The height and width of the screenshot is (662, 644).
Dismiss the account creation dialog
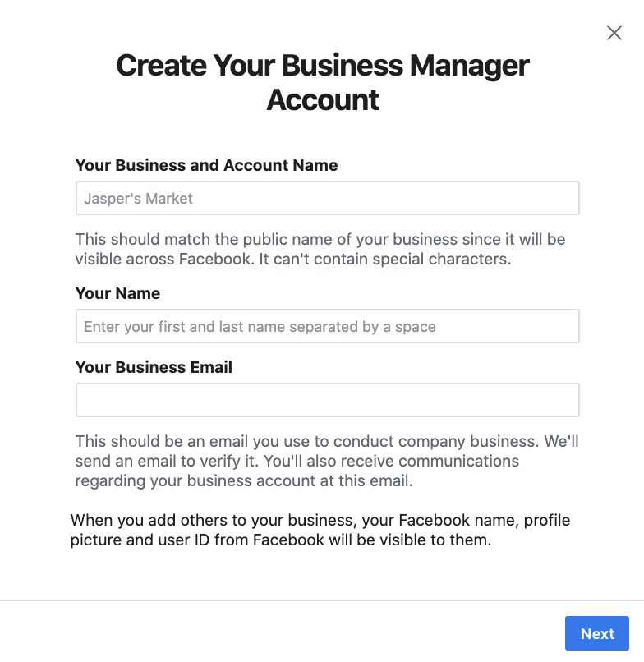click(x=614, y=33)
